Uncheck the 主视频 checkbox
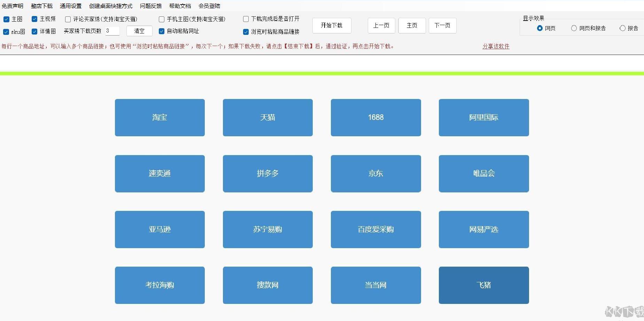Screen dimensions: 644x321 [x=34, y=19]
